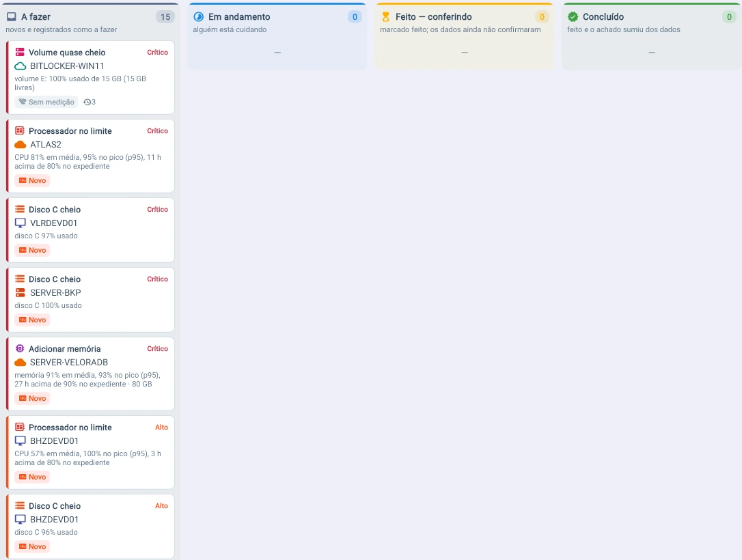Click the Novo badge on the SERVER-VELORADB card
This screenshot has height=560, width=742.
(x=32, y=398)
